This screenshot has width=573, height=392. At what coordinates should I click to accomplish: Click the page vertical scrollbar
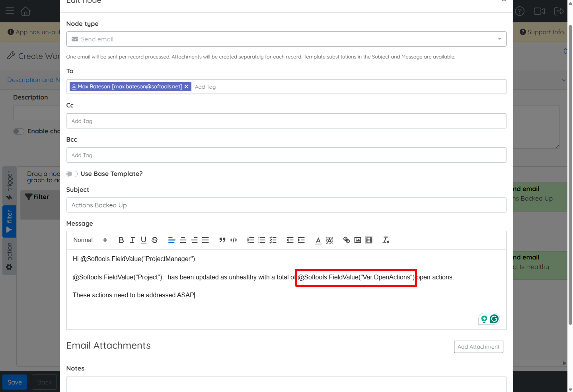tap(570, 175)
